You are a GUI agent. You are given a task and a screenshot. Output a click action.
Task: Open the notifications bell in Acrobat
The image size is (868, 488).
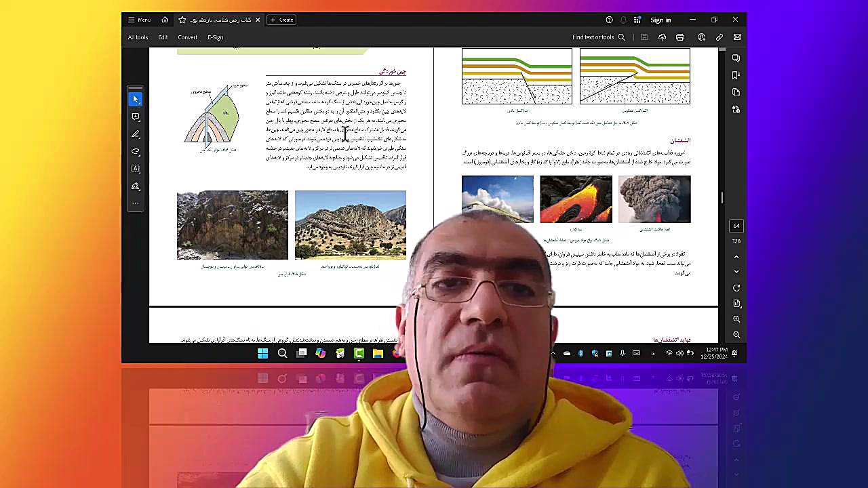(x=623, y=20)
